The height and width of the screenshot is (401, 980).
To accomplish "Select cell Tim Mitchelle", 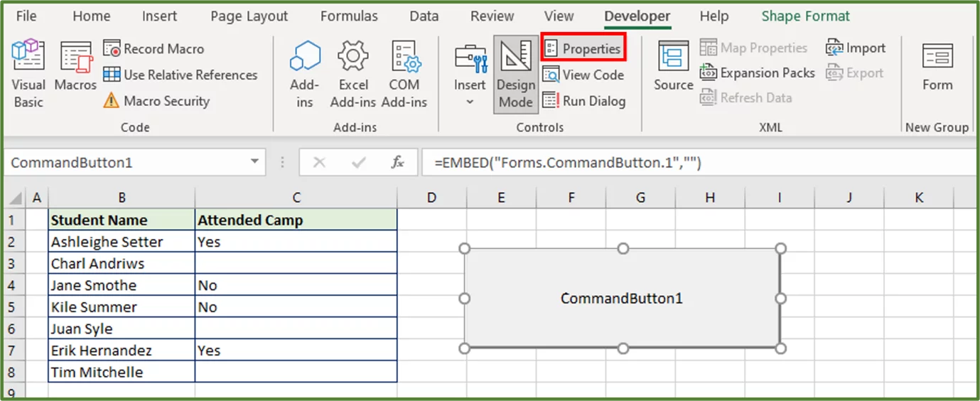I will pyautogui.click(x=122, y=372).
